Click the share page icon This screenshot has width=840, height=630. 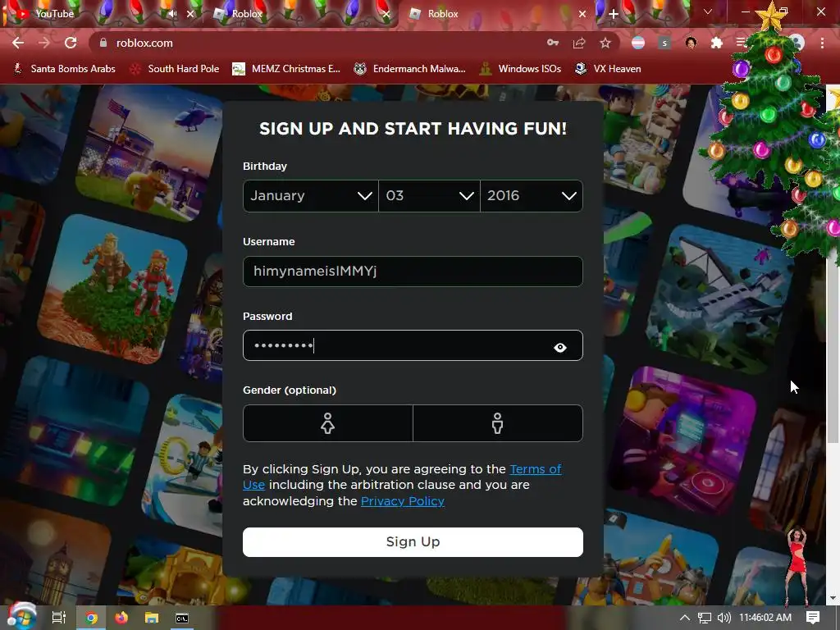tap(579, 43)
